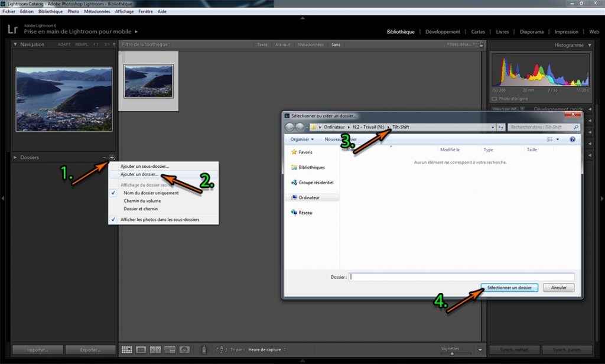Choose 'Ajouter un dossier...' menu entry
This screenshot has height=364, width=605.
(139, 174)
